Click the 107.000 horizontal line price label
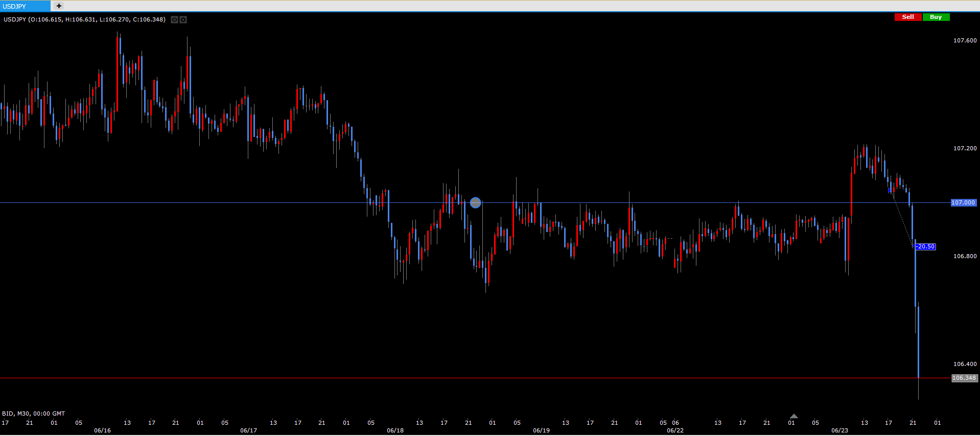This screenshot has height=436, width=980. pyautogui.click(x=963, y=203)
